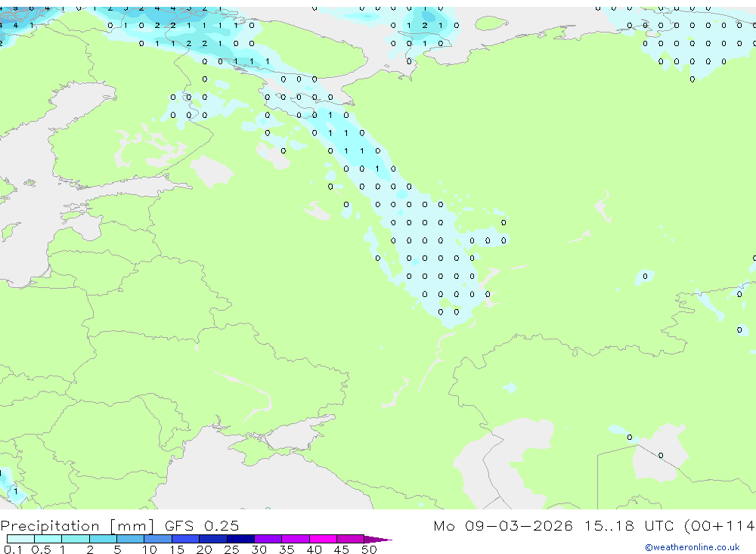Viewport: 756px width, 554px height.
Task: Click the legend value '25'
Action: coord(232,549)
